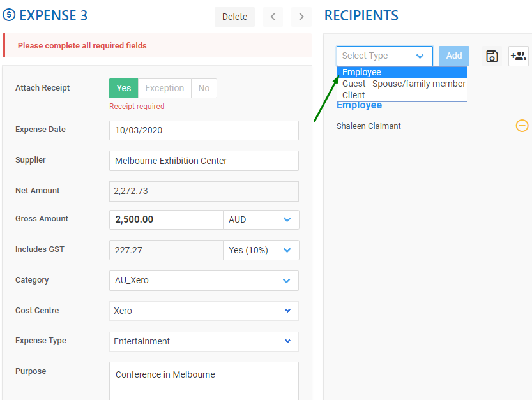Image resolution: width=532 pixels, height=400 pixels.
Task: Click the dollar icon beside Expense 3
Action: pos(9,15)
